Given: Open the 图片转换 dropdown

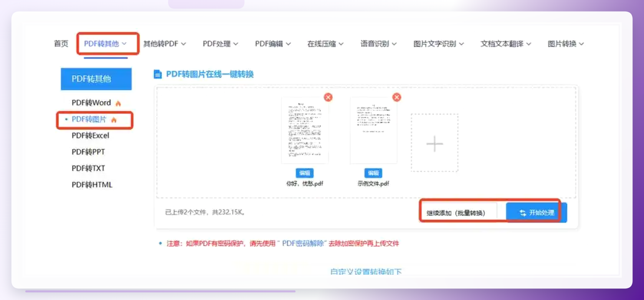Looking at the screenshot, I should pos(566,44).
